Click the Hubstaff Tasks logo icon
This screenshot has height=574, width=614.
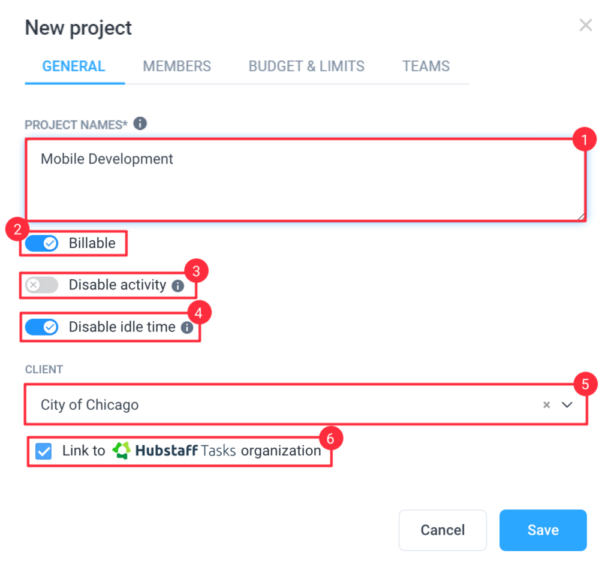coord(121,450)
